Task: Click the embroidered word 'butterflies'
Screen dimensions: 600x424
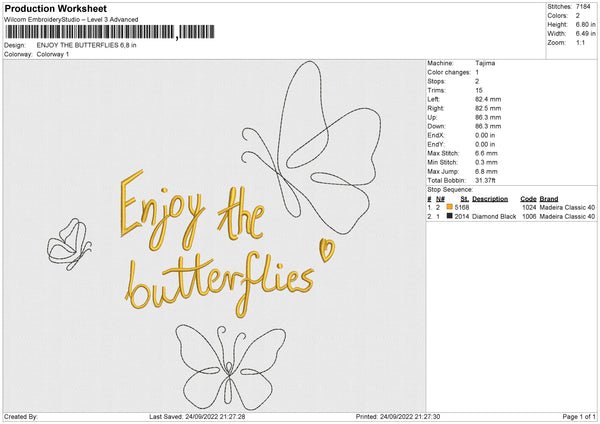Action: (x=220, y=284)
